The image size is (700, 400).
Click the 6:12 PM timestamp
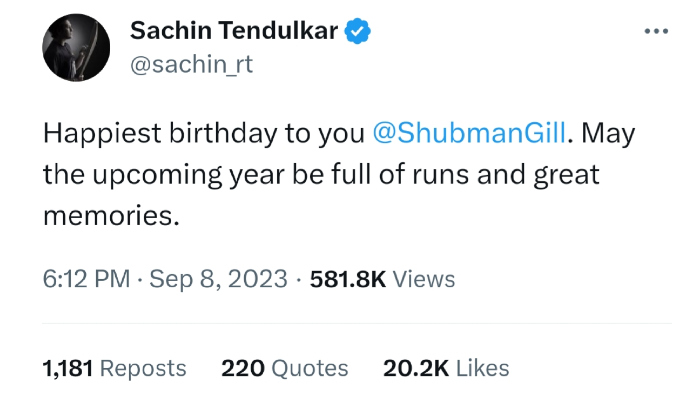pos(85,279)
